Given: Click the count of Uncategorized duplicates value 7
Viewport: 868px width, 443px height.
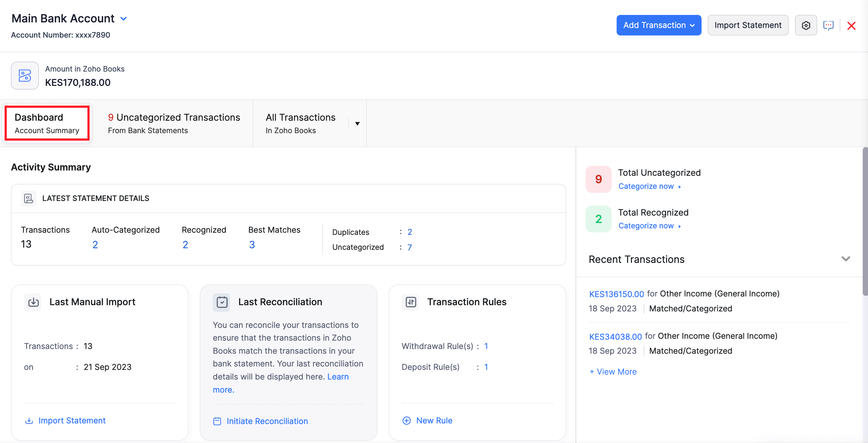Looking at the screenshot, I should point(410,247).
